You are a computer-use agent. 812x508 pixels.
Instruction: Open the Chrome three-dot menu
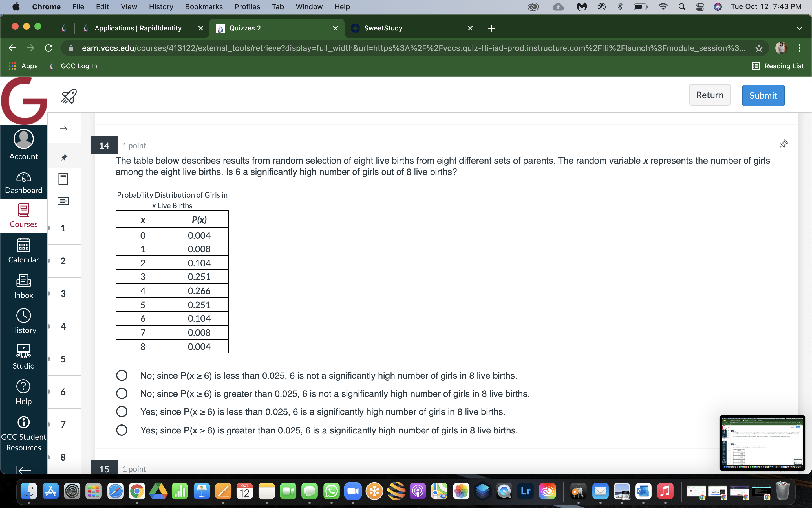pyautogui.click(x=800, y=48)
